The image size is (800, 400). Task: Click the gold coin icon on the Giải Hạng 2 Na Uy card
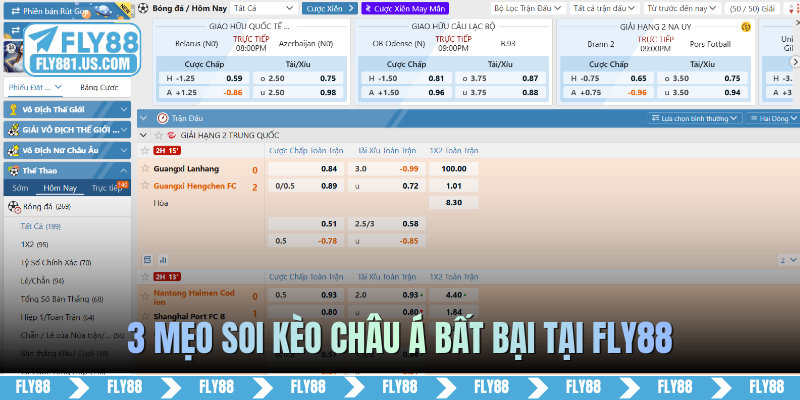coord(746,27)
